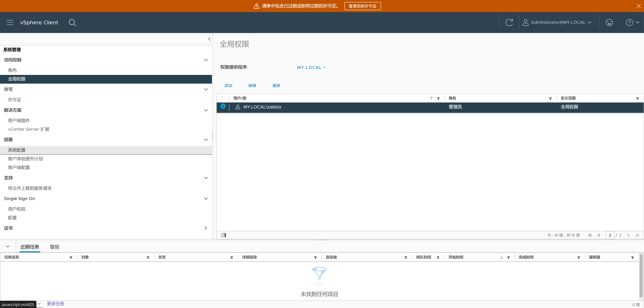Collapse the 访问控制 section
644x308 pixels.
coord(206,60)
